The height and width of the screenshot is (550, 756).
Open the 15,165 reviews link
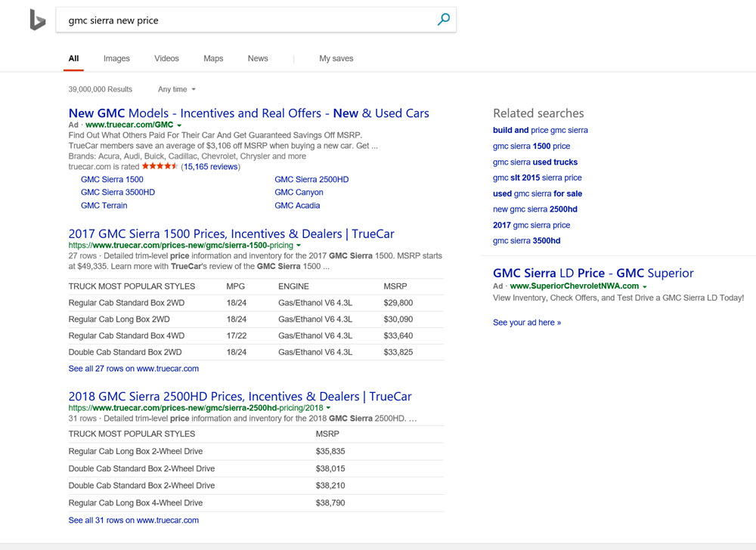(x=210, y=167)
